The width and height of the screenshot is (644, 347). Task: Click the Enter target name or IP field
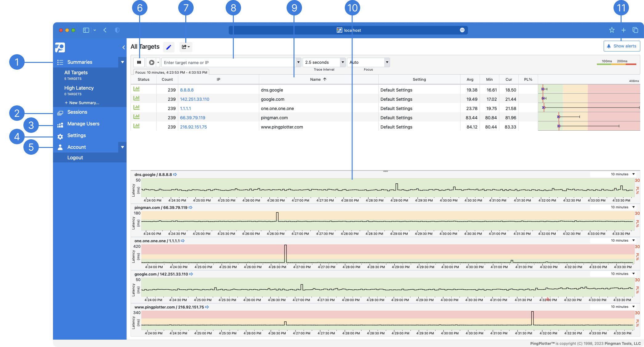[228, 63]
